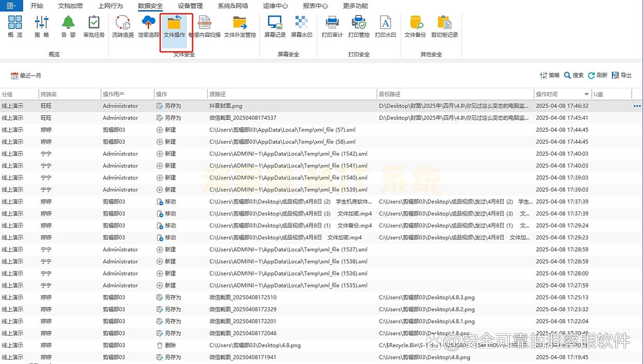Viewport: 643px width, 364px height.
Task: Click the 搜索 search button
Action: click(574, 75)
